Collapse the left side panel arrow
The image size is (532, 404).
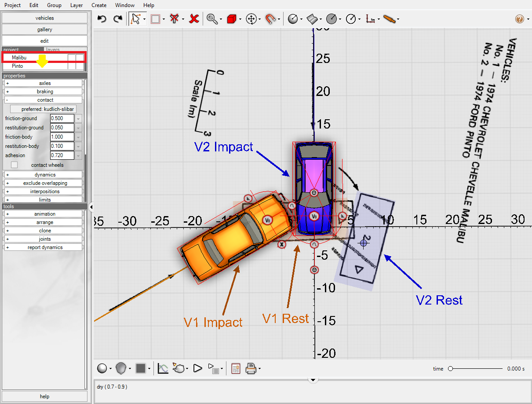click(x=91, y=207)
